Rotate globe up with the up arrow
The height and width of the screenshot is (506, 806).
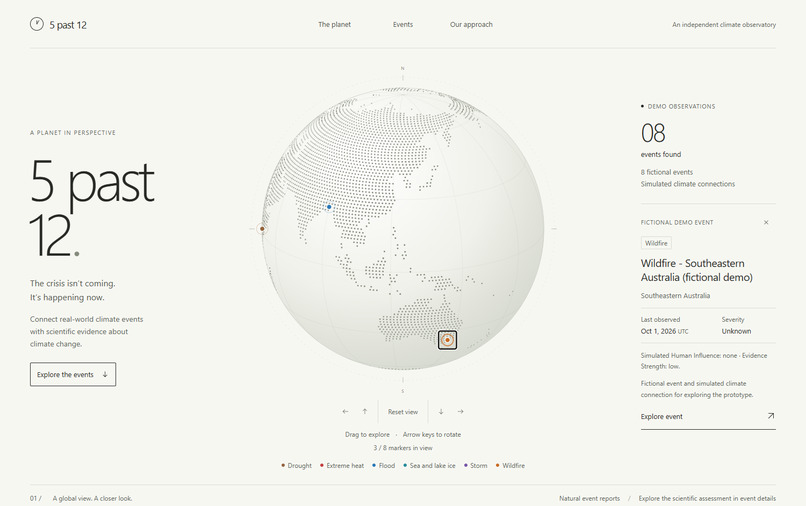click(364, 411)
